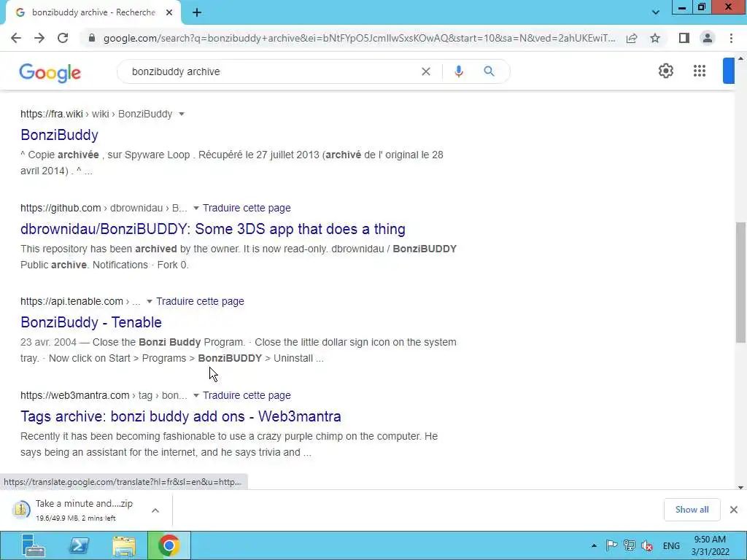The width and height of the screenshot is (747, 560).
Task: Launch PowerShell from taskbar
Action: tap(79, 545)
